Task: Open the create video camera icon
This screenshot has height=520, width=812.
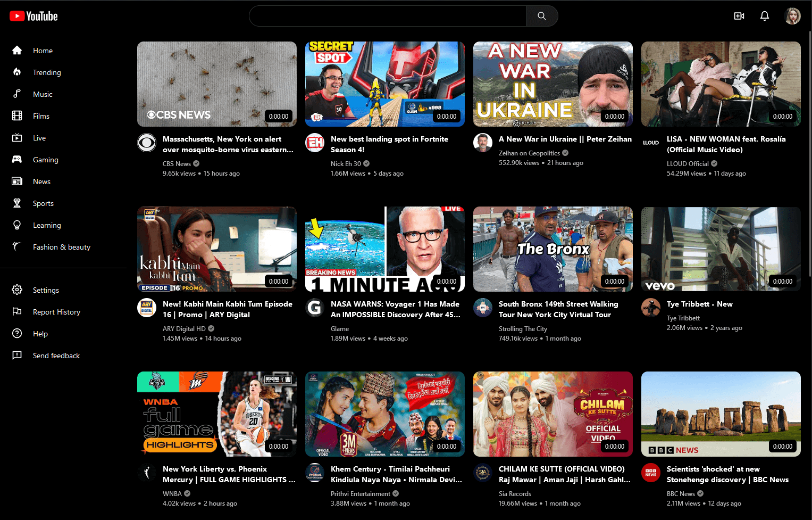Action: pyautogui.click(x=739, y=16)
